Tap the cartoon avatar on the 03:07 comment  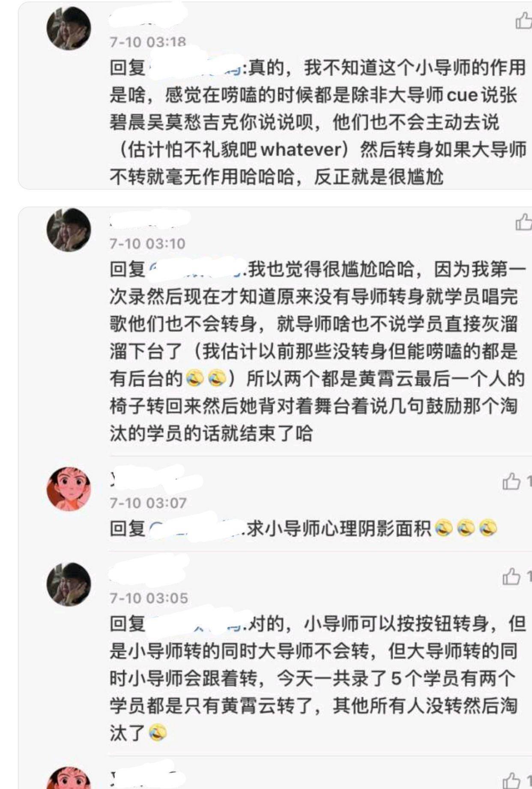pyautogui.click(x=69, y=489)
